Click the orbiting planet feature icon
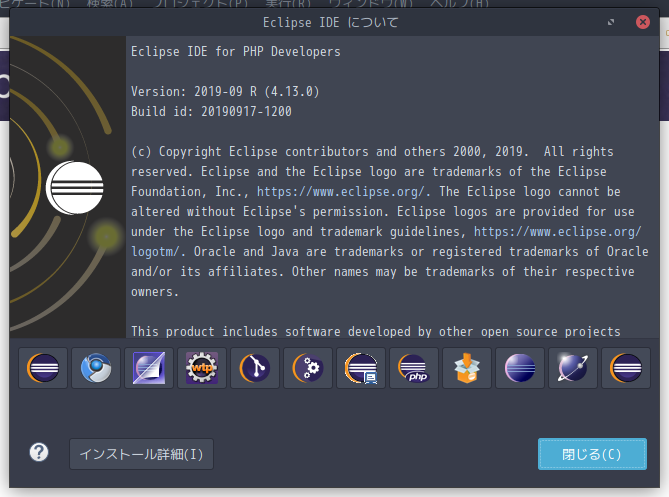Viewport: 669px width, 497px height. tap(573, 368)
